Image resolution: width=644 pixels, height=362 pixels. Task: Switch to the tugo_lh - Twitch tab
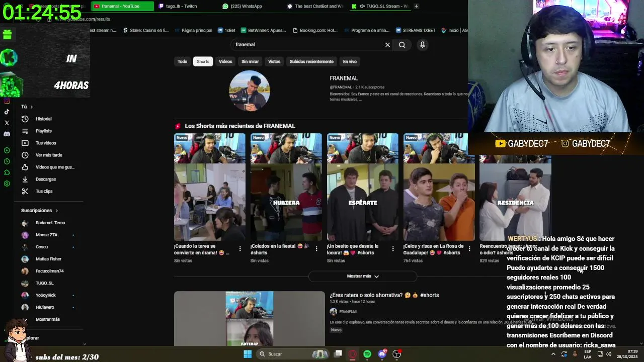point(186,6)
